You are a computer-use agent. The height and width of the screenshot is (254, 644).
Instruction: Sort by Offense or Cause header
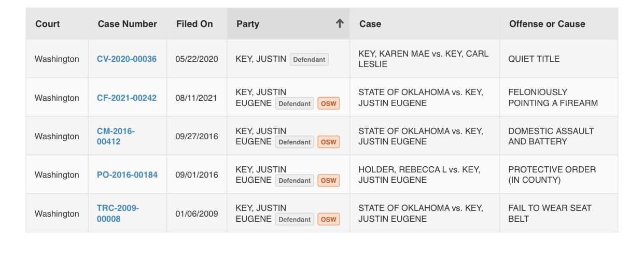pyautogui.click(x=547, y=24)
